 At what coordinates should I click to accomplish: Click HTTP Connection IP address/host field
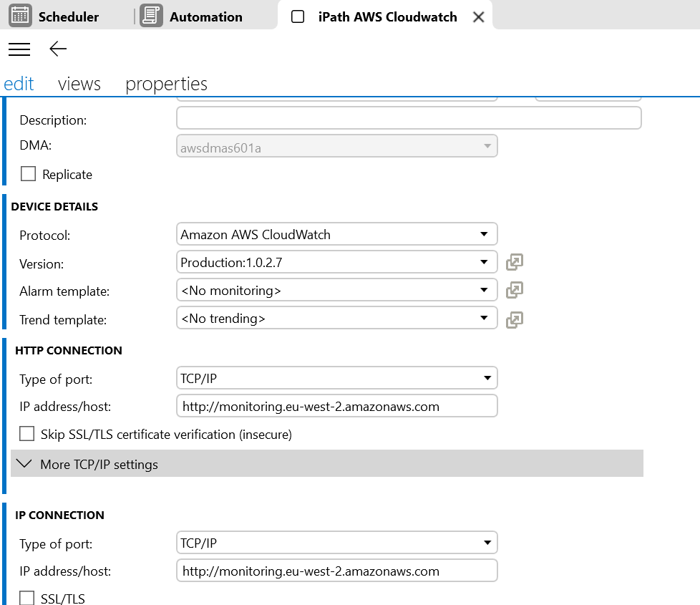pyautogui.click(x=336, y=406)
